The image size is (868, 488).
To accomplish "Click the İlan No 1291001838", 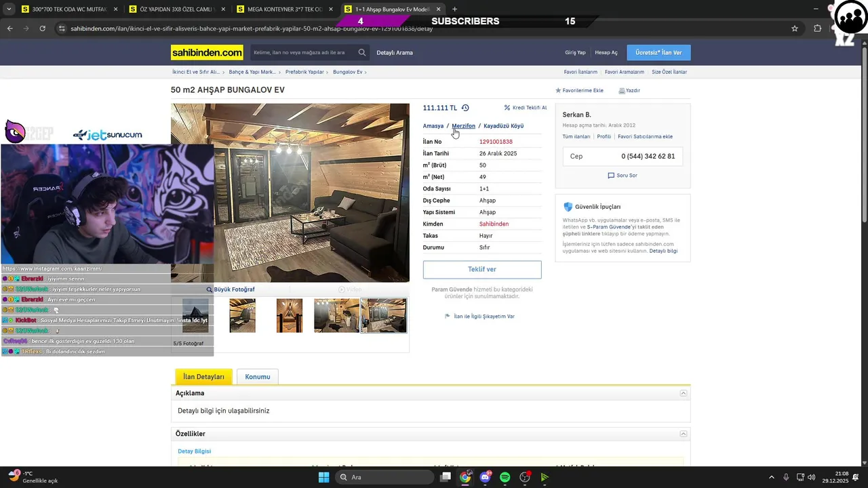I will [496, 142].
